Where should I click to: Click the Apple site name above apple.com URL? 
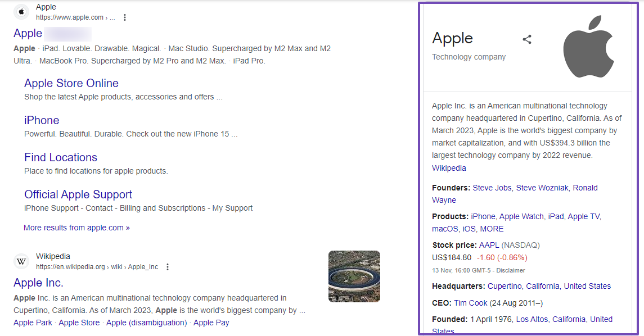click(46, 7)
